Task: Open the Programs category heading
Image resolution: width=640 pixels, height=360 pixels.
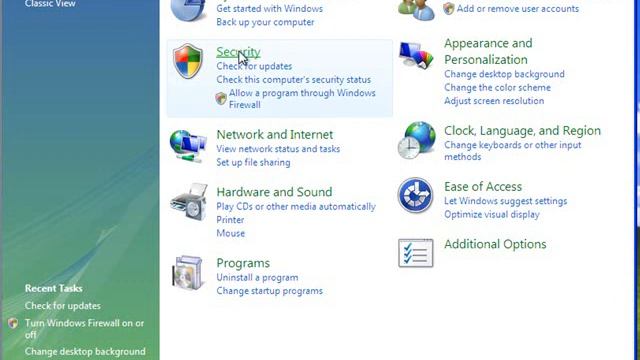Action: point(243,263)
